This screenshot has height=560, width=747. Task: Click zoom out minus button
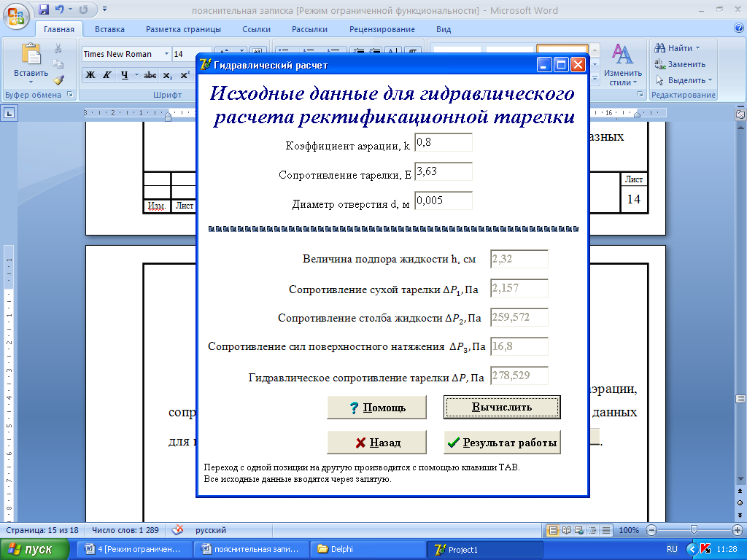651,530
